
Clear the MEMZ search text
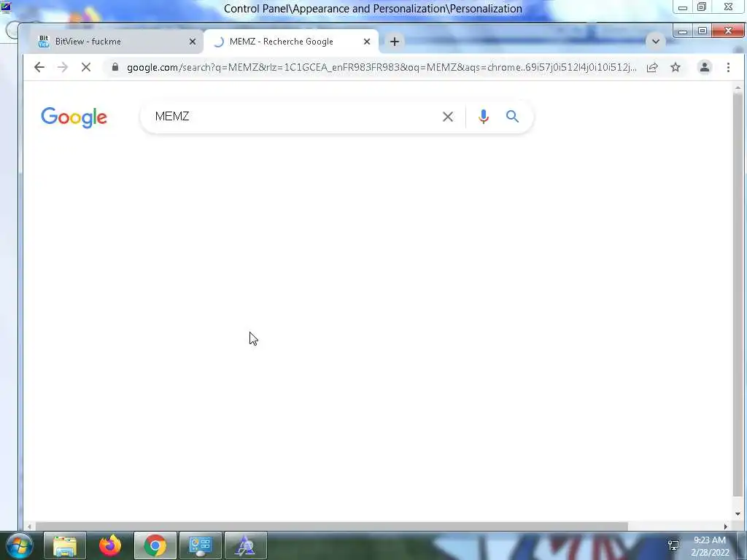(448, 117)
